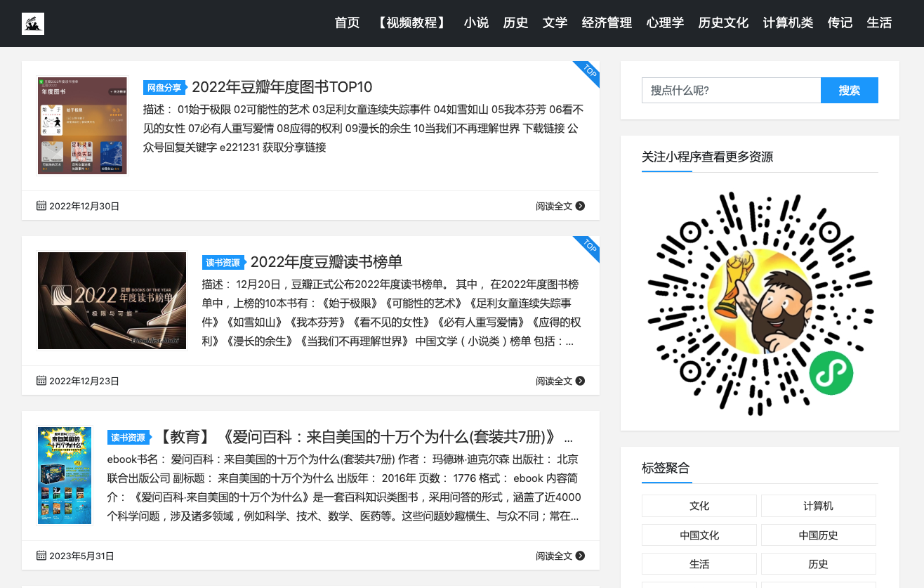The width and height of the screenshot is (924, 588).
Task: Open the 历史文化 nav category
Action: tap(723, 23)
